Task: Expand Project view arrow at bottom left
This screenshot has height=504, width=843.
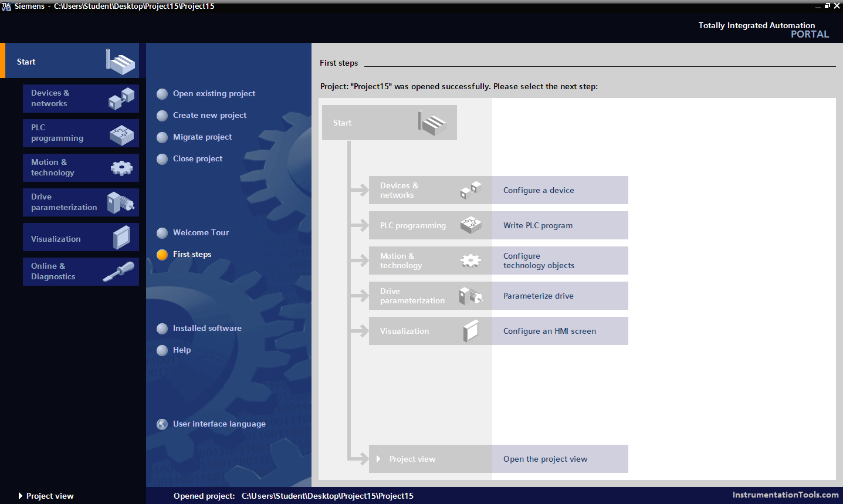Action: point(21,496)
